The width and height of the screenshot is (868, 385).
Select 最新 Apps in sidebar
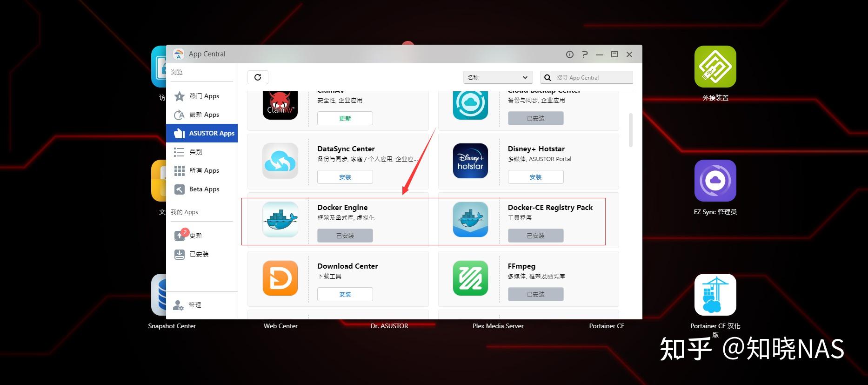click(x=202, y=115)
